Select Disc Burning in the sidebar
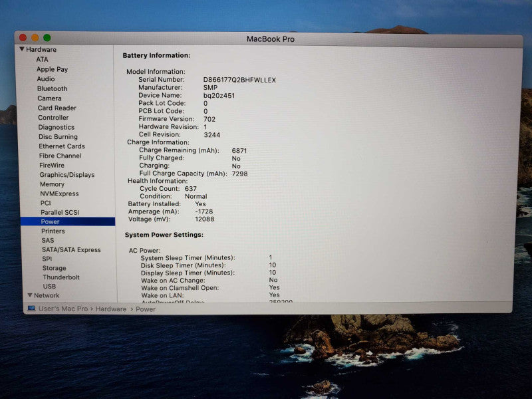532x399 pixels. click(58, 137)
